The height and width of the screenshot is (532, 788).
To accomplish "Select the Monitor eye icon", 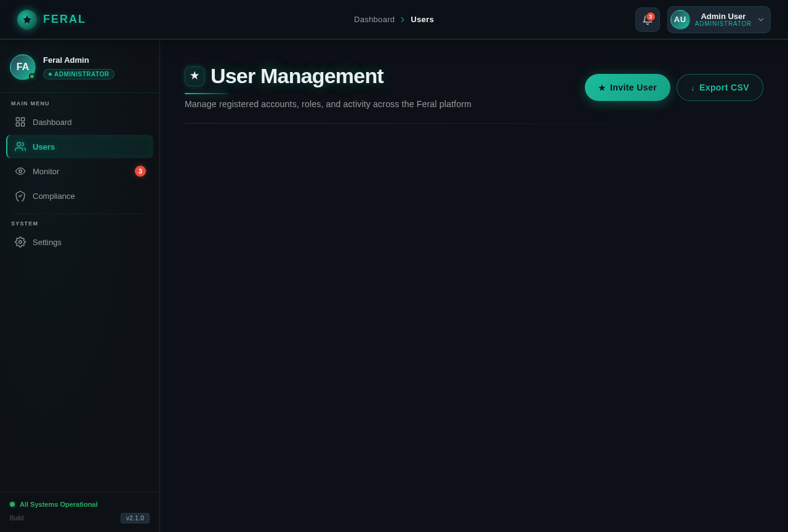I will click(x=20, y=171).
